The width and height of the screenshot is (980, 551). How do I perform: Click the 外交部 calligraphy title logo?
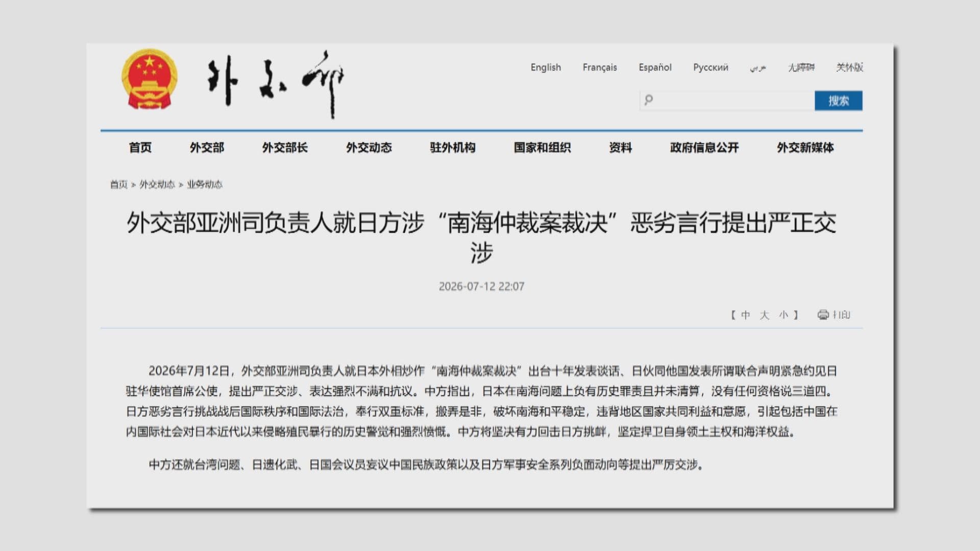[276, 84]
